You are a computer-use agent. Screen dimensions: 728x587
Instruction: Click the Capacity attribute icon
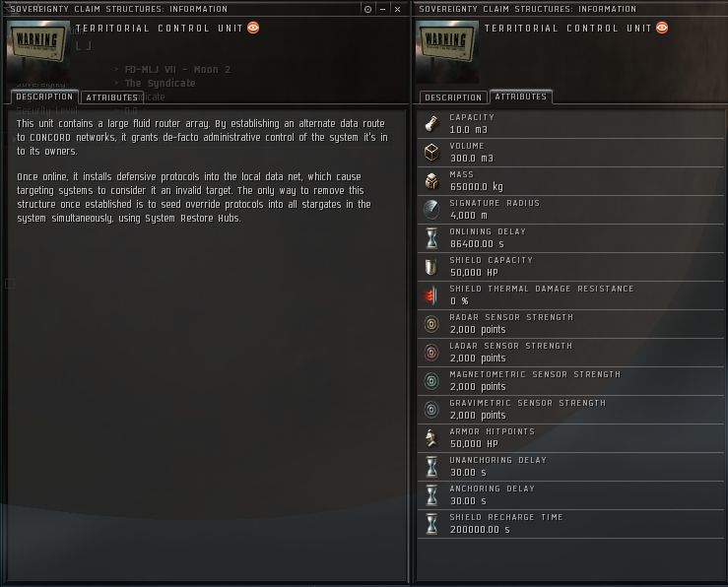click(431, 124)
